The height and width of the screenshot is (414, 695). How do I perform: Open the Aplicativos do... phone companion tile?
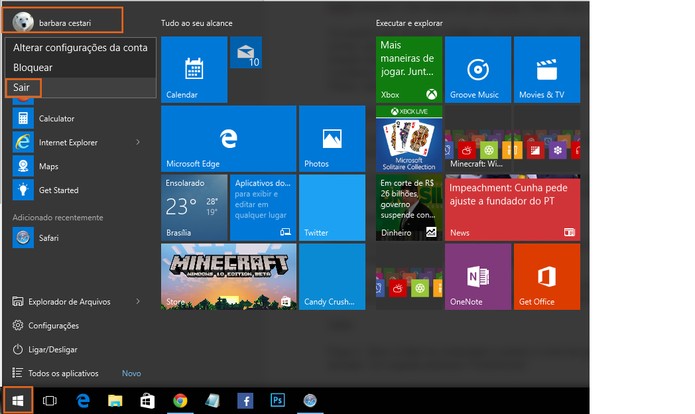tap(263, 207)
